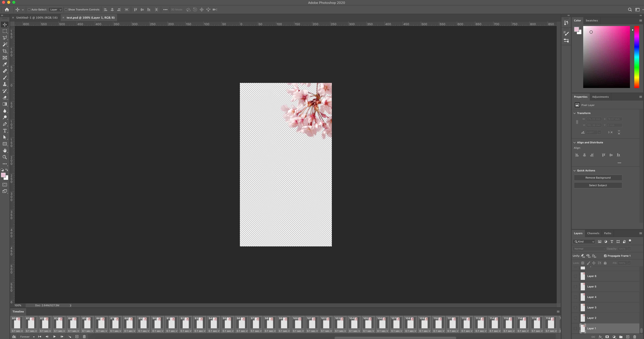Enable the Auto-Select checkbox
The image size is (644, 339).
[x=29, y=9]
